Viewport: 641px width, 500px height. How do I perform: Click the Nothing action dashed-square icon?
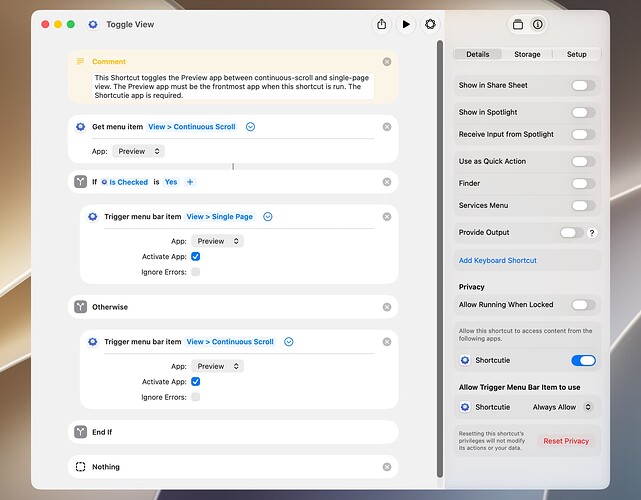81,467
